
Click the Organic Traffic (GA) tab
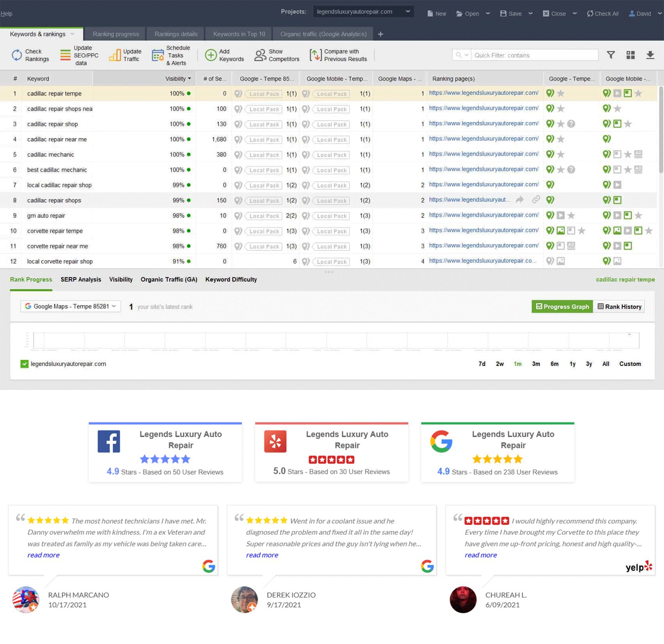click(x=169, y=279)
